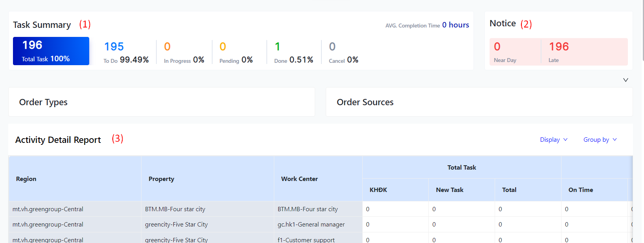Click the Region column header
The image size is (644, 243).
(x=26, y=179)
